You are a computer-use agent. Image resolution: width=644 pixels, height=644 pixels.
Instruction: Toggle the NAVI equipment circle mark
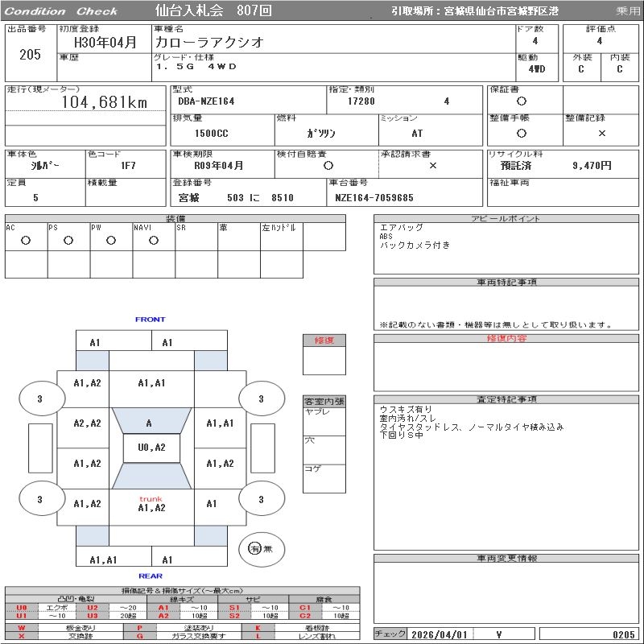coord(154,240)
